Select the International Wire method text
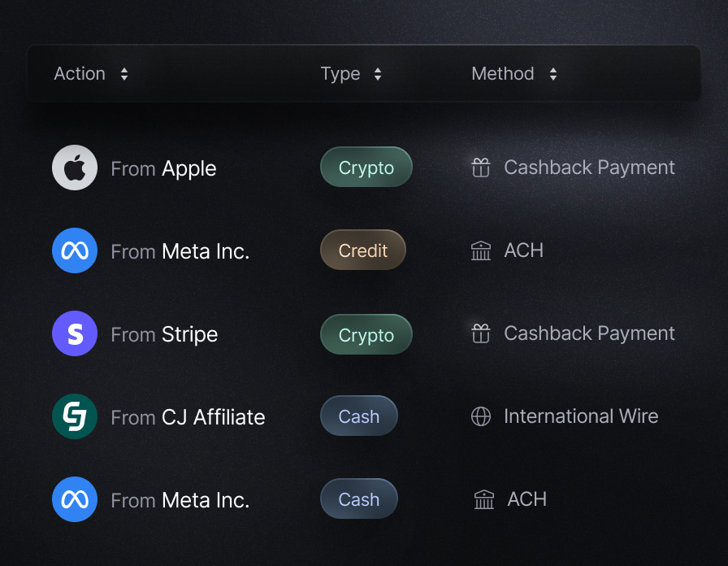The image size is (728, 566). 581,416
